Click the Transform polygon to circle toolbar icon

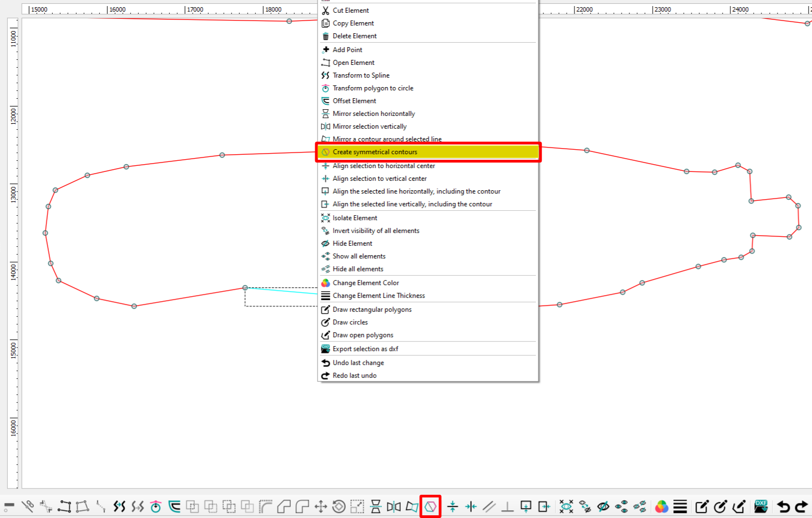[x=156, y=506]
